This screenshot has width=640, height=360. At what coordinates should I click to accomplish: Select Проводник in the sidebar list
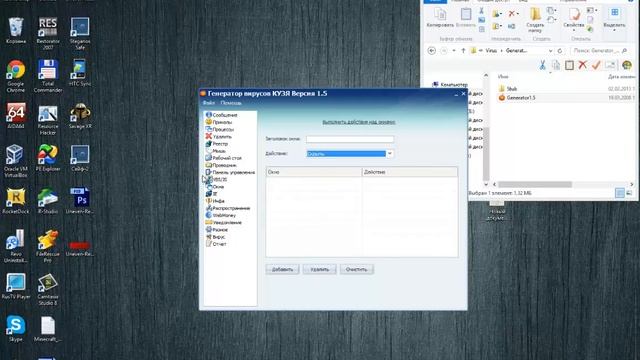click(221, 165)
